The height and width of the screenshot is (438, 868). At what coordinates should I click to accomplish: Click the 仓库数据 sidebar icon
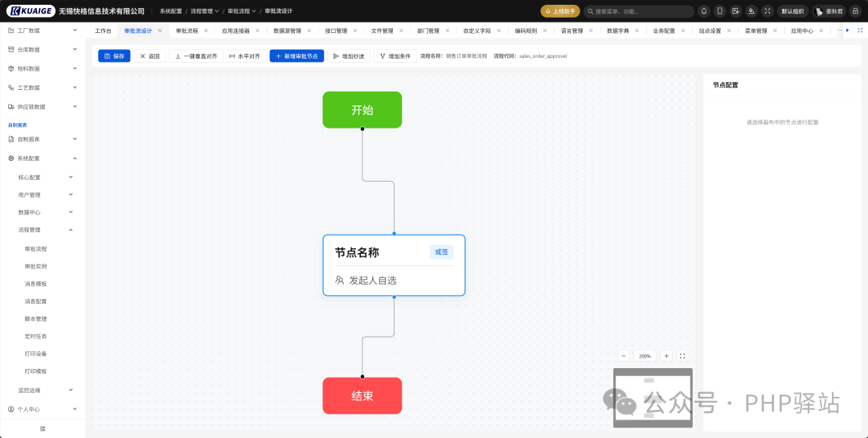[11, 49]
